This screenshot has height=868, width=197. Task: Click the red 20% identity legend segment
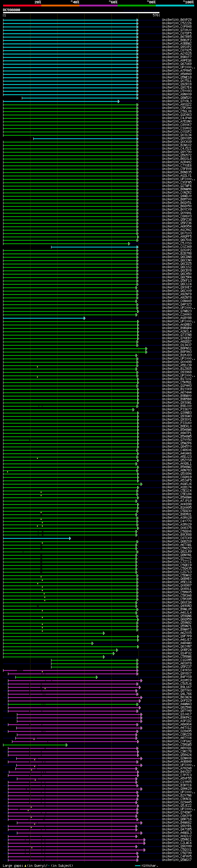[22, 6]
